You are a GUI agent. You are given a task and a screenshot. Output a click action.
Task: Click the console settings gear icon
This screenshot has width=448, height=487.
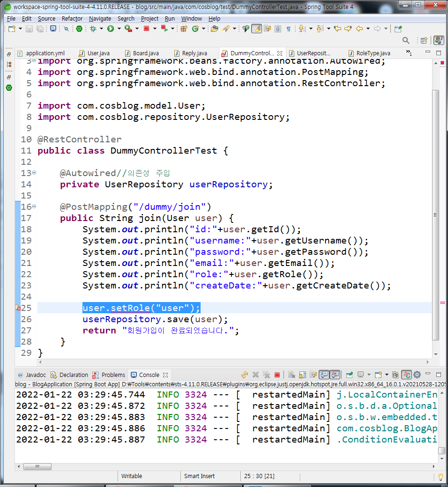[x=417, y=375]
